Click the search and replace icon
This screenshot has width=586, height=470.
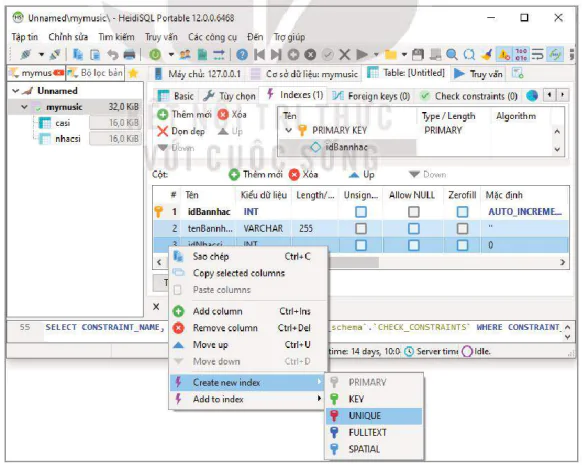469,55
